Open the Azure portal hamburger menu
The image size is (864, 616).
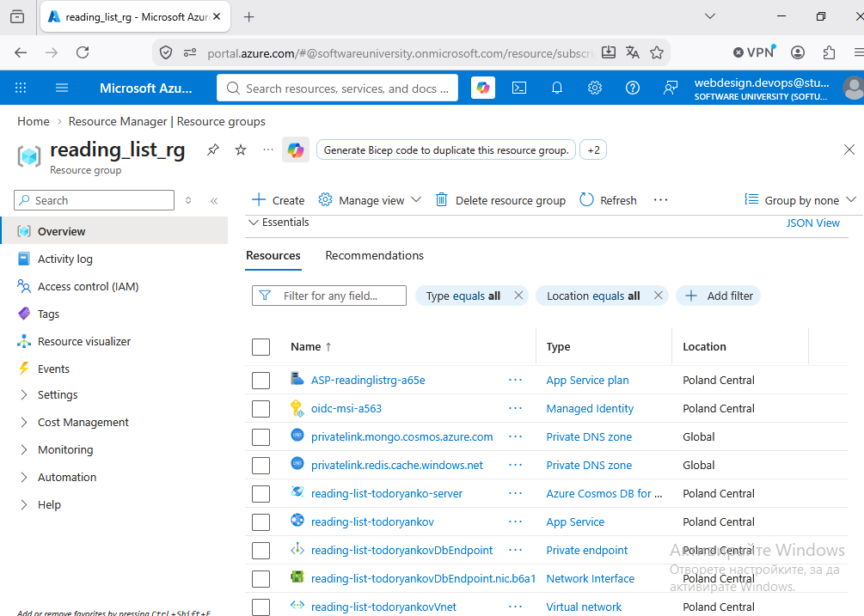62,88
